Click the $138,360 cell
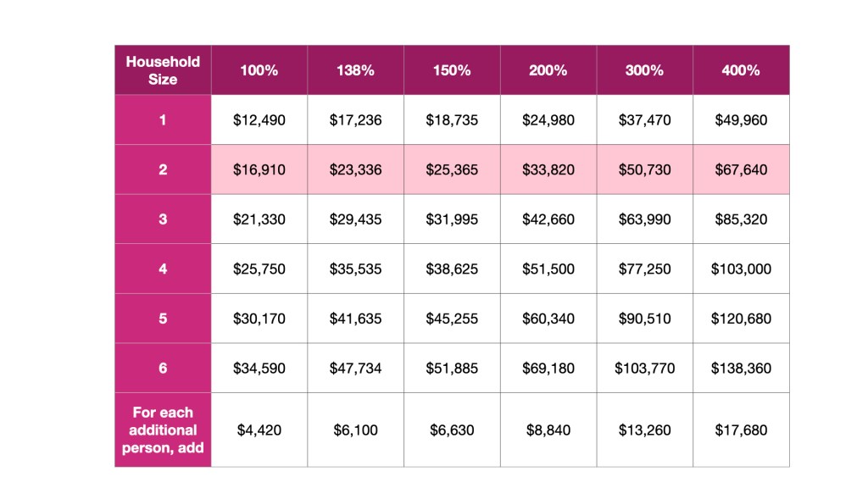868x488 pixels. tap(741, 369)
